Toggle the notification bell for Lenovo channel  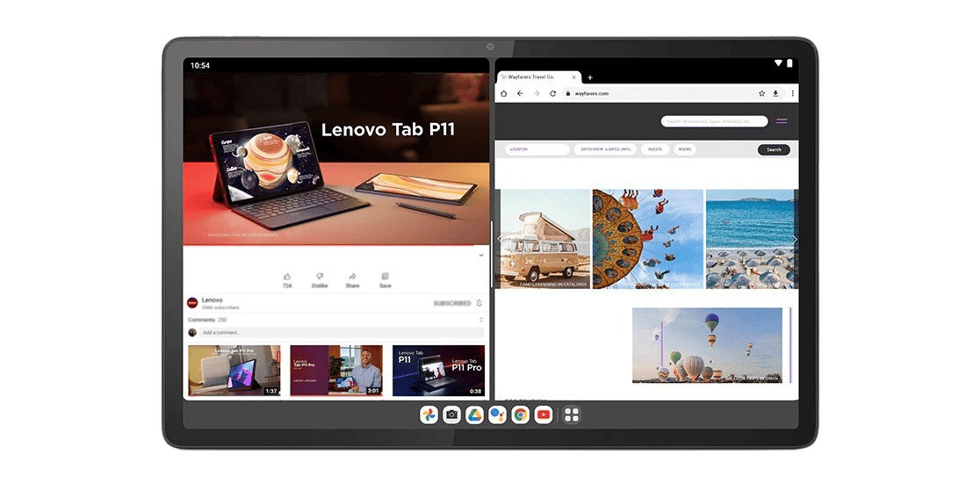[x=479, y=303]
